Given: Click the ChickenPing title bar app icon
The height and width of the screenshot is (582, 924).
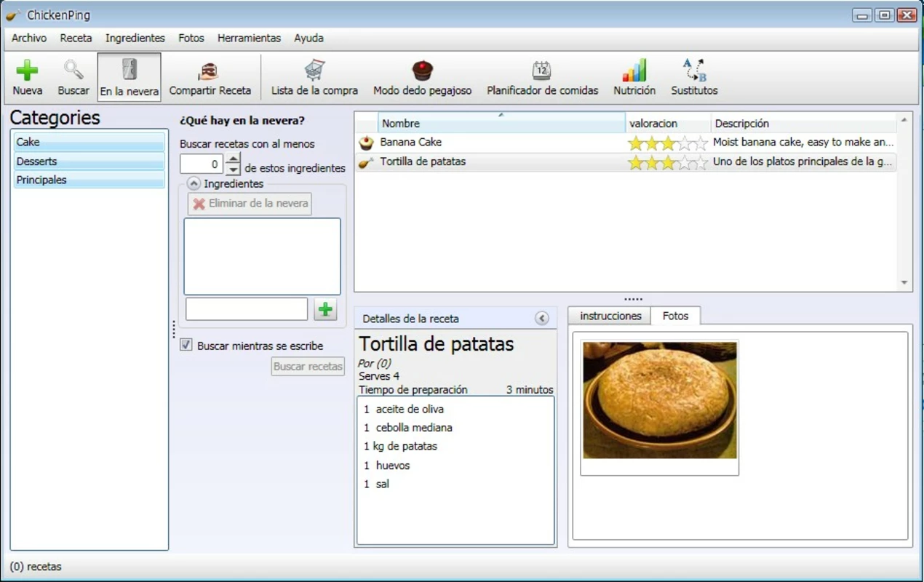Looking at the screenshot, I should pyautogui.click(x=13, y=15).
